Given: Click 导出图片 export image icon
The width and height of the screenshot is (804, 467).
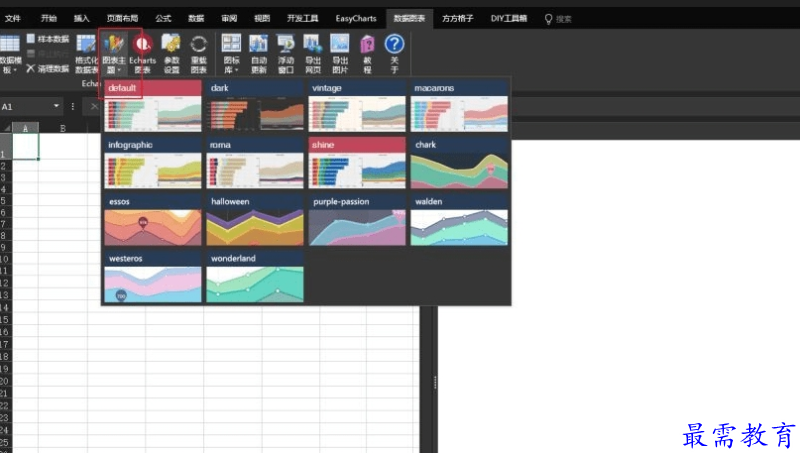Looking at the screenshot, I should [339, 54].
